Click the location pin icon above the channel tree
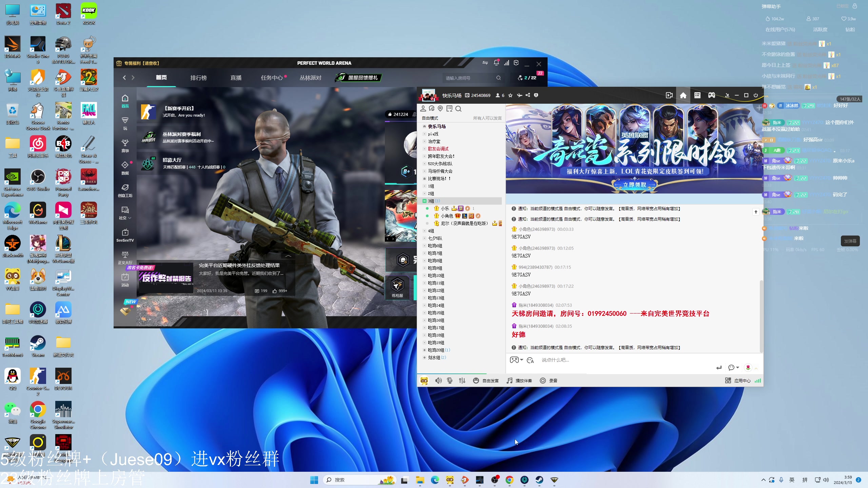This screenshot has height=488, width=868. coord(440,108)
